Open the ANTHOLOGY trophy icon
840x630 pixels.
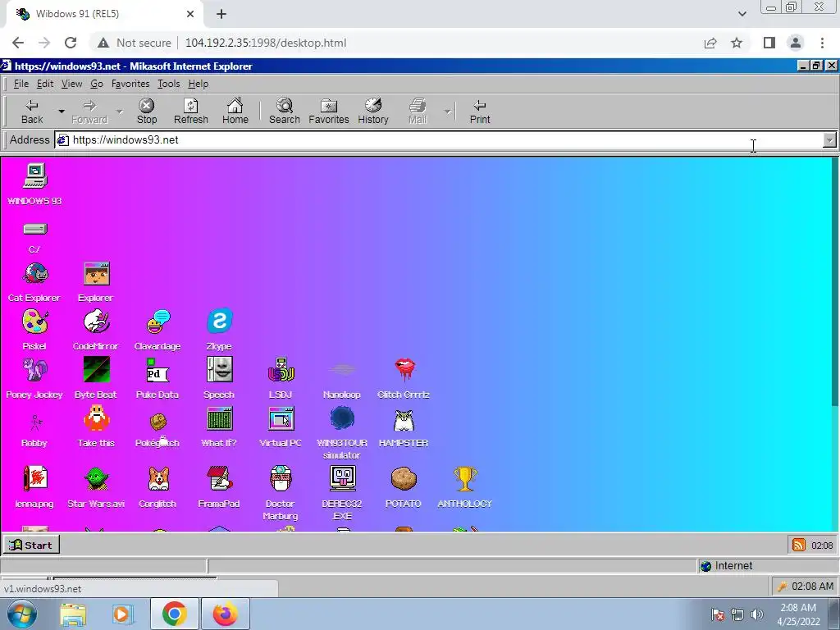coord(465,478)
